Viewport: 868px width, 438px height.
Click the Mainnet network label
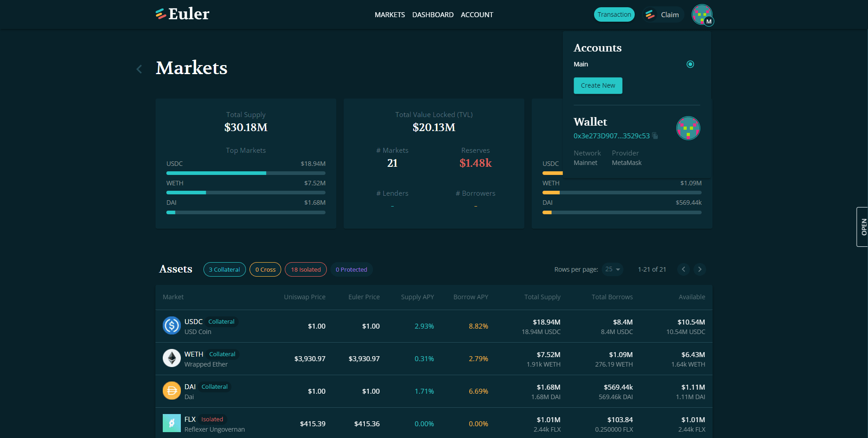click(x=585, y=163)
